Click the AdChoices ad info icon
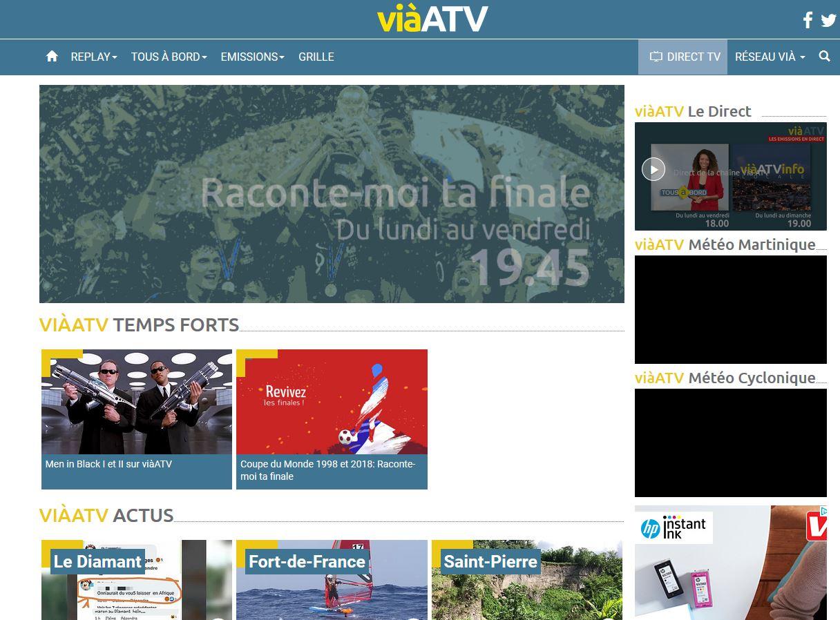 (822, 511)
